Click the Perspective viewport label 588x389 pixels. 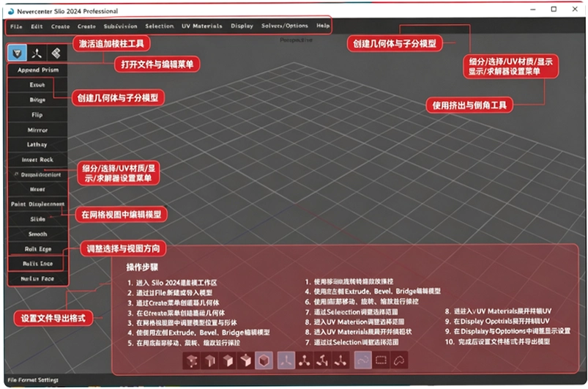pos(296,40)
